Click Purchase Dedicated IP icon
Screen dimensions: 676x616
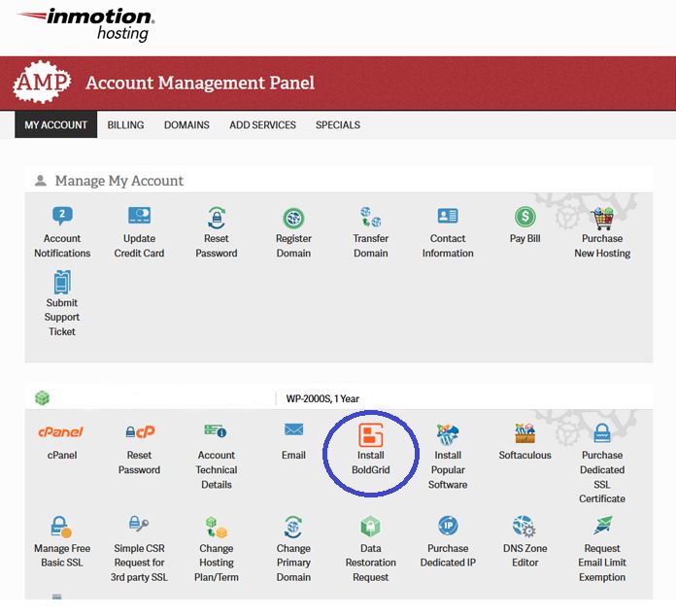(448, 526)
